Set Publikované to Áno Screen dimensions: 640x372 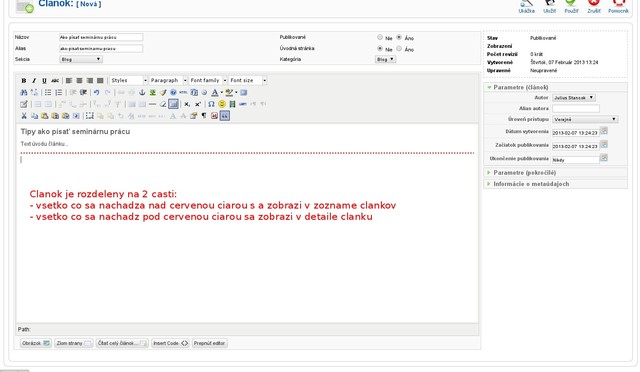399,37
